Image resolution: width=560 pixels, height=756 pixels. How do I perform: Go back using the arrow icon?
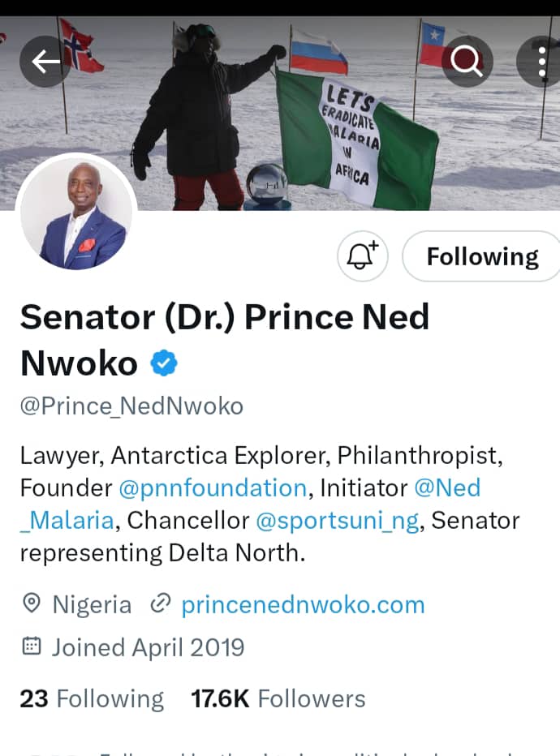45,62
